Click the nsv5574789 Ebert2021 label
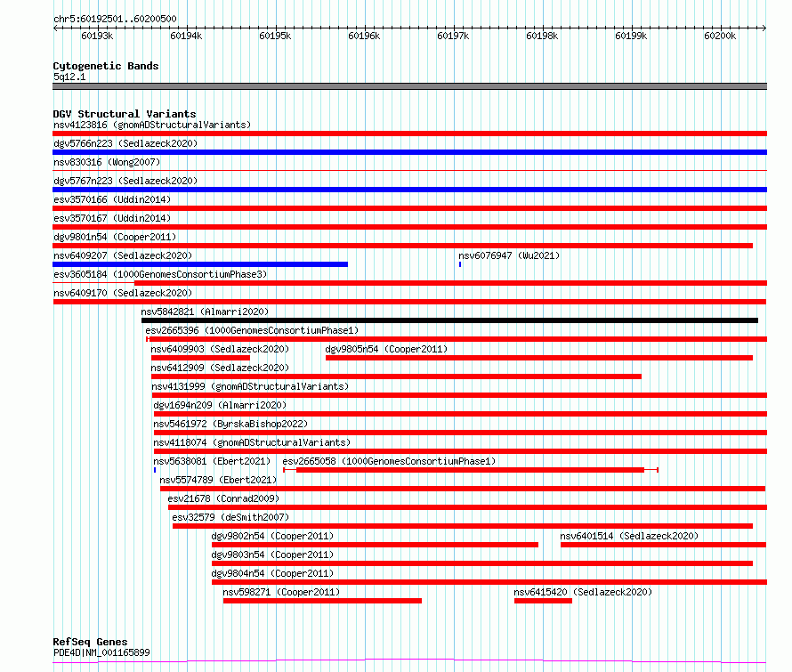 coord(218,480)
